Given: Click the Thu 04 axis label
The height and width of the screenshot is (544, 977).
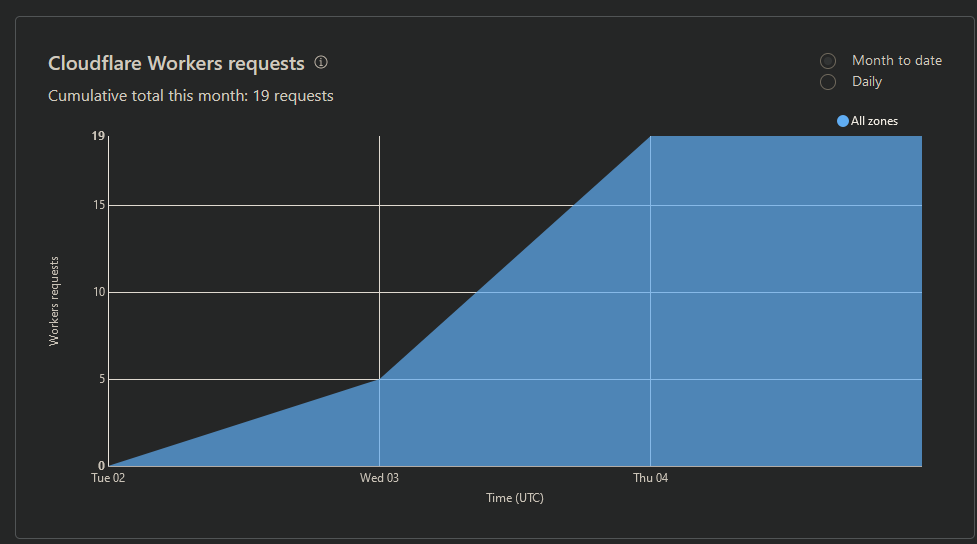Looking at the screenshot, I should tap(651, 478).
